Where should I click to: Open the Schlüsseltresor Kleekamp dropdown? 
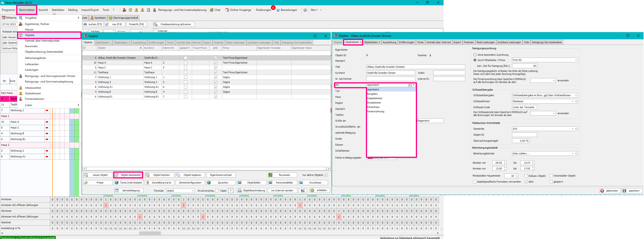pyautogui.click(x=573, y=101)
